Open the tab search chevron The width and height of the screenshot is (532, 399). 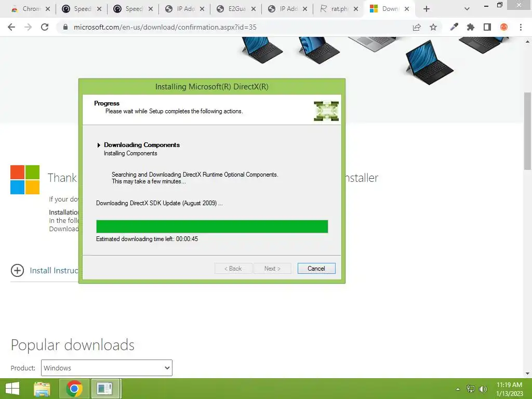(x=467, y=9)
